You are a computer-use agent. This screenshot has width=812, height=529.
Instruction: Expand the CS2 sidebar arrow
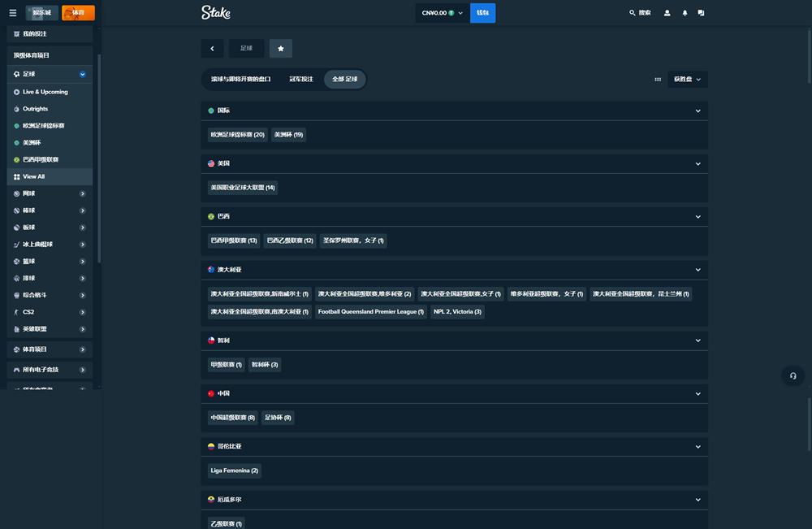pyautogui.click(x=82, y=312)
